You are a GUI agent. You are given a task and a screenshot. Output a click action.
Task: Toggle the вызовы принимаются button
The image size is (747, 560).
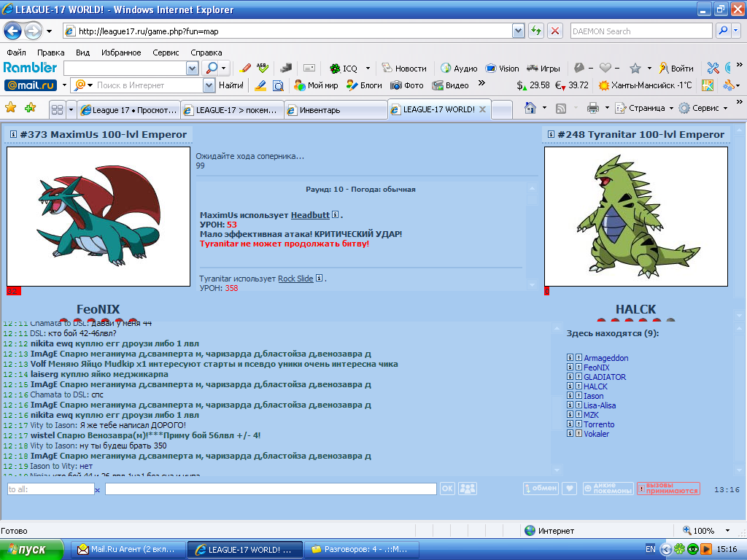click(x=669, y=489)
